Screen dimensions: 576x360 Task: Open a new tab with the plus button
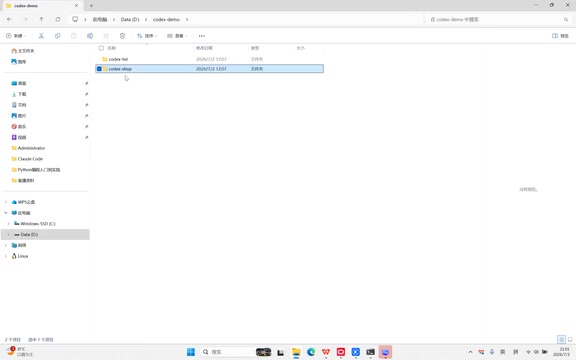(x=91, y=6)
